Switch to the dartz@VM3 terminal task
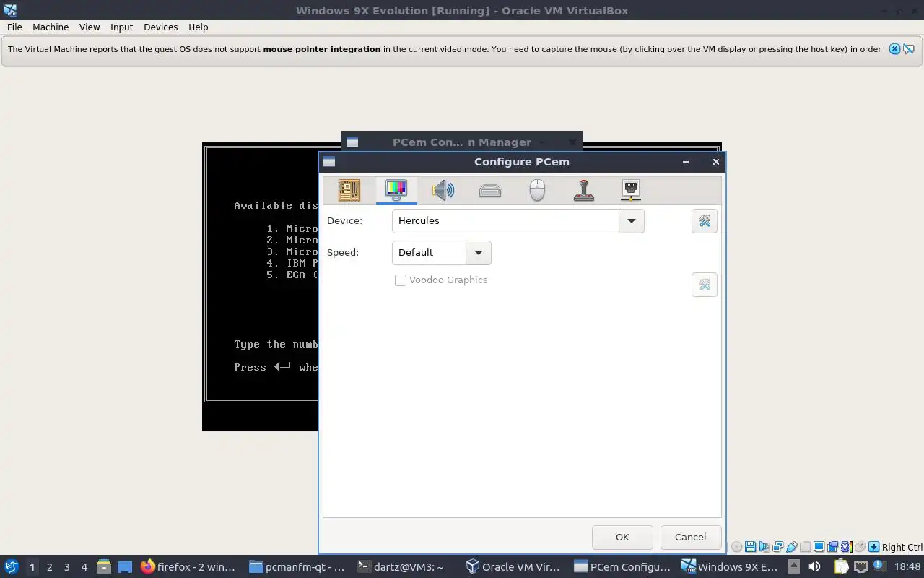 pos(406,566)
